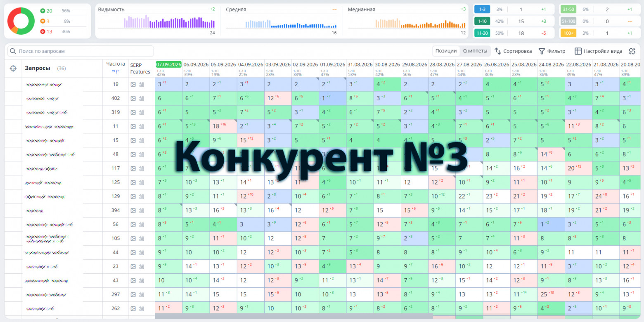The width and height of the screenshot is (644, 322).
Task: Click the donut chart of position changes
Action: click(21, 21)
